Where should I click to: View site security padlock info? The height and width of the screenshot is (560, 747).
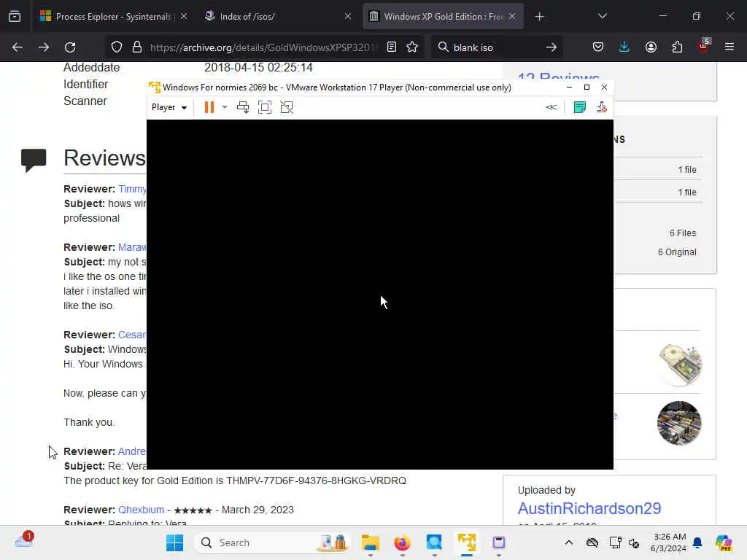pos(137,47)
